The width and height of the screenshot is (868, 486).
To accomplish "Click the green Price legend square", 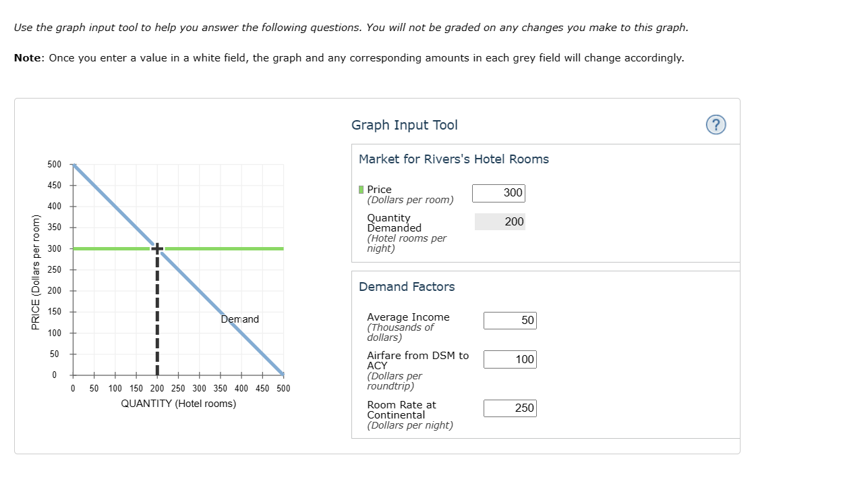I will (361, 190).
